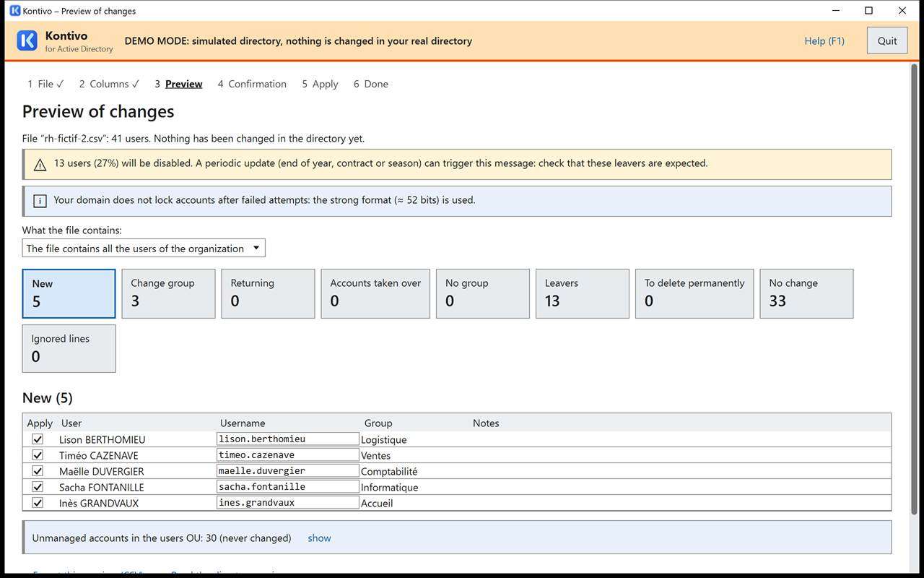Image resolution: width=924 pixels, height=578 pixels.
Task: Click the Group column header
Action: 378,423
